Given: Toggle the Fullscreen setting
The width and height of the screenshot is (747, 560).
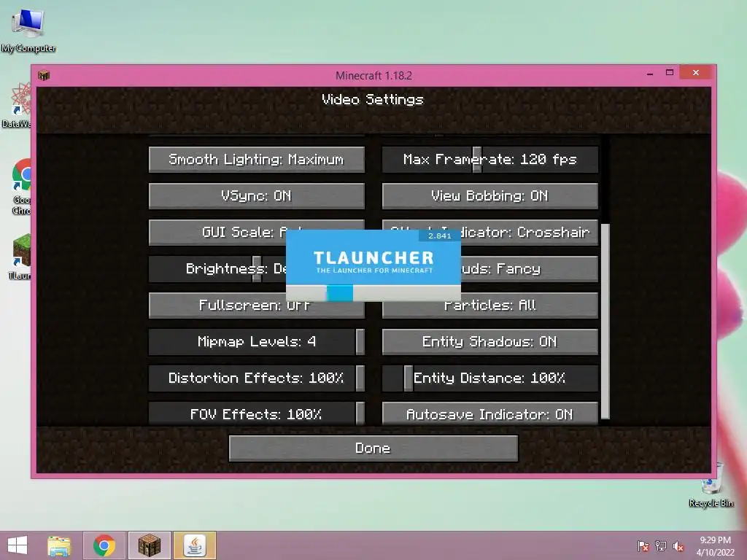Looking at the screenshot, I should click(x=256, y=306).
